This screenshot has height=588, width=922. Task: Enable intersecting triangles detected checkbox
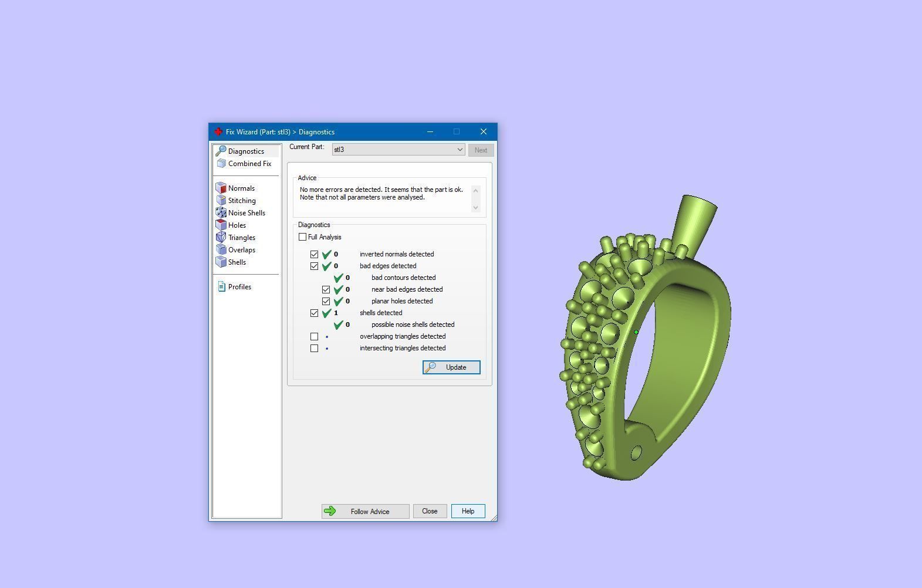(x=315, y=349)
